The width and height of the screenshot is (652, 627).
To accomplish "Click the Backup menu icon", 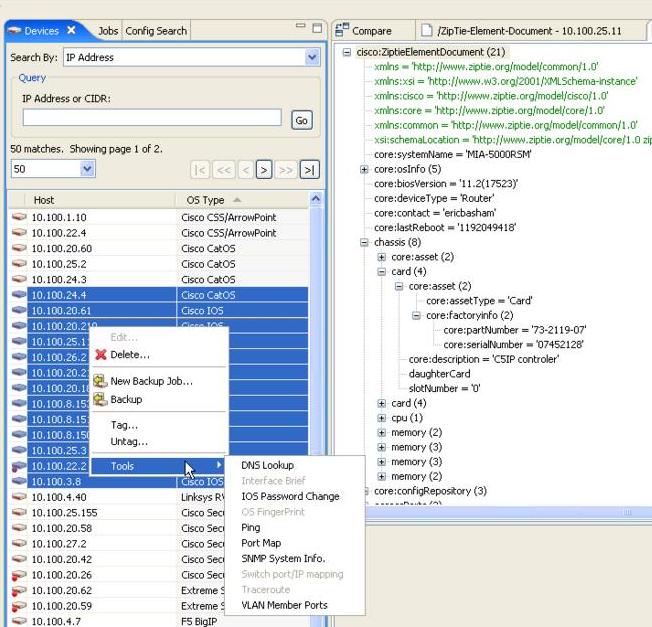I will click(100, 399).
